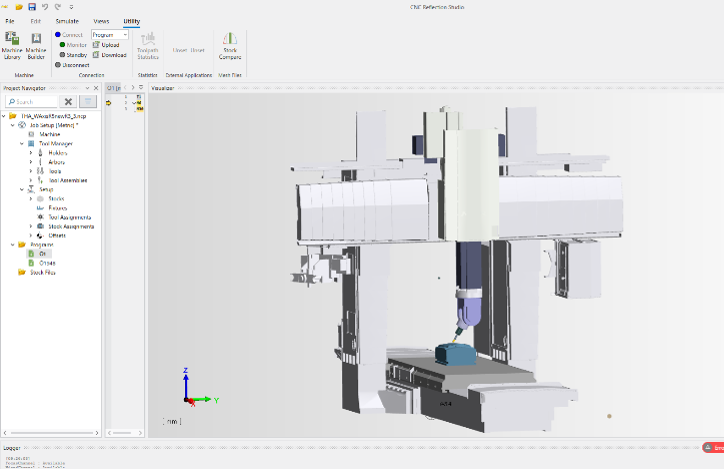Expand the Stock Assignments node
Screen dimensions: 724x469
point(31,226)
